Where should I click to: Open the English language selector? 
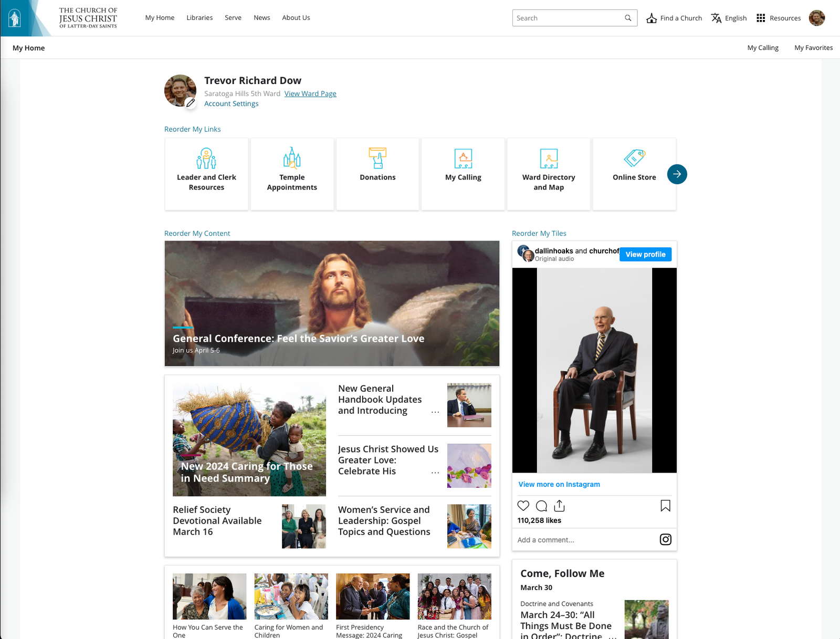coord(736,18)
